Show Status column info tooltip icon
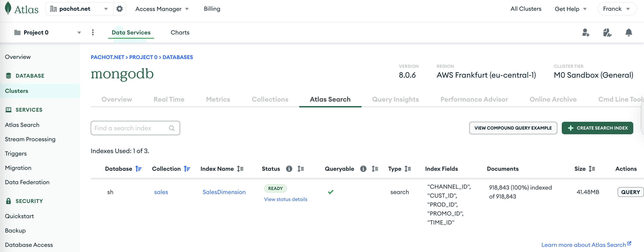 coord(289,169)
